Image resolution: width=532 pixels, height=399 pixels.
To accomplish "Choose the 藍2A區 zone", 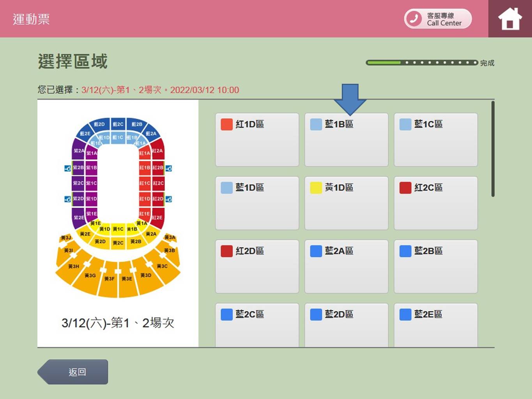I will 346,266.
